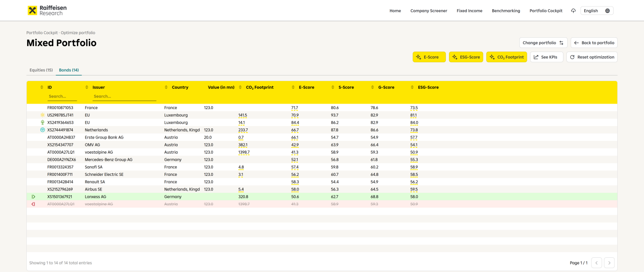The image size is (644, 272).
Task: Toggle CO₂ Footprint optimization
Action: [506, 57]
